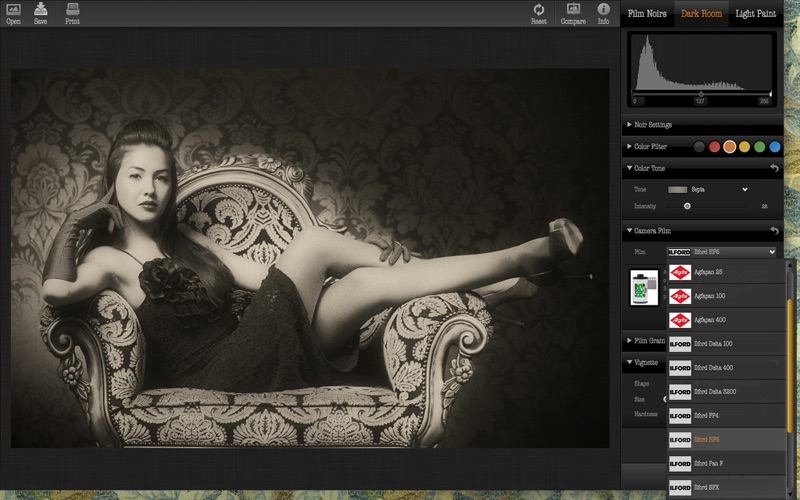Click the Intensity slider handle
The height and width of the screenshot is (500, 800).
point(687,206)
